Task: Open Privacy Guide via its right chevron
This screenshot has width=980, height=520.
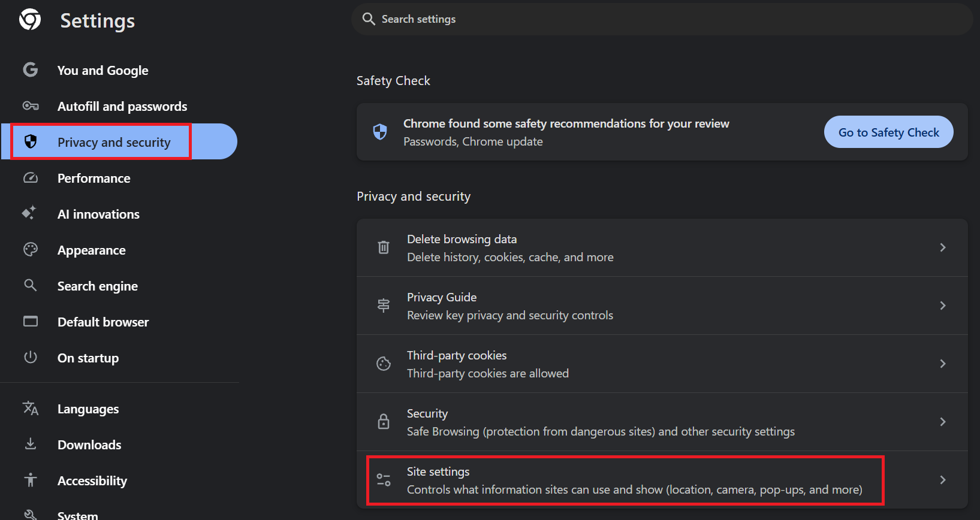Action: coord(943,306)
